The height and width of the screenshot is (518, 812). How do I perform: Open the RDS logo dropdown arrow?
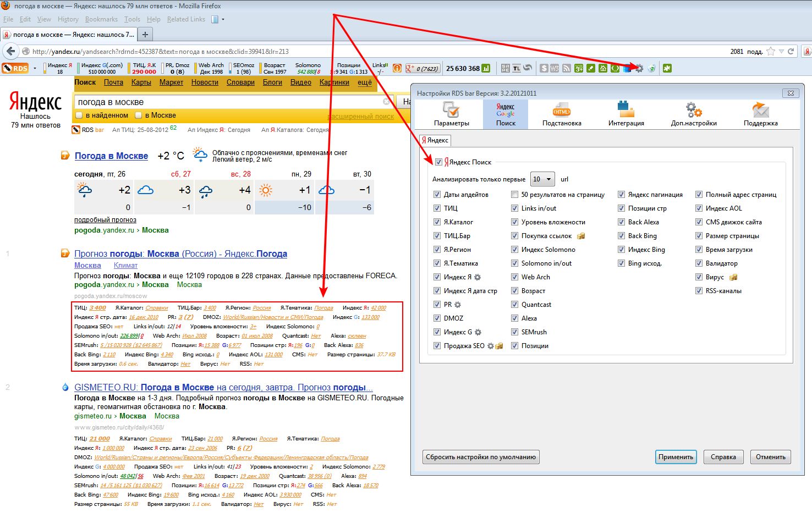[x=35, y=69]
